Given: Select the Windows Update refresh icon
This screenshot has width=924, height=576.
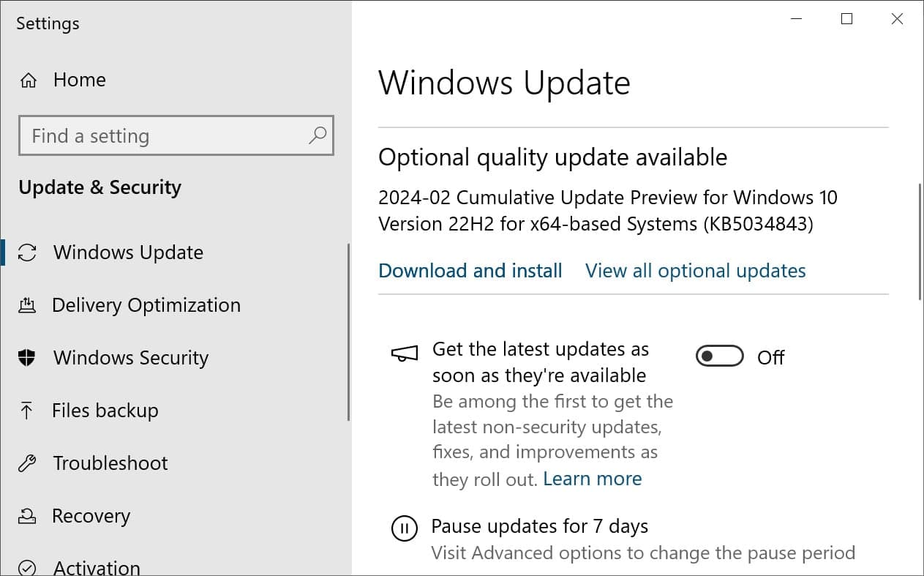Looking at the screenshot, I should point(28,252).
